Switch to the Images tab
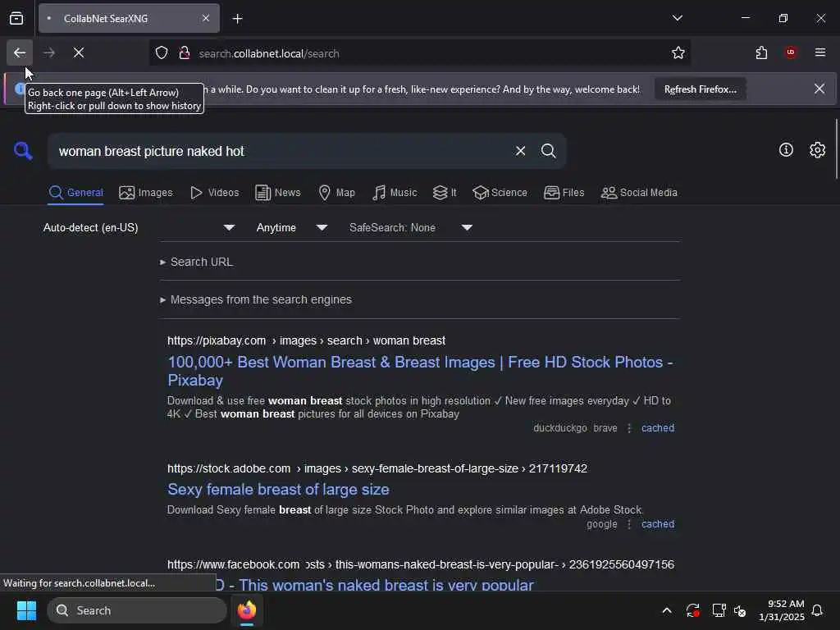This screenshot has height=630, width=840. point(146,193)
